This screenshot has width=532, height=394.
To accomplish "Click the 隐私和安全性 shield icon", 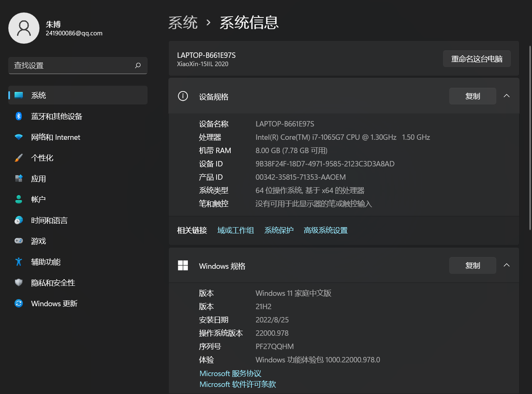I will [x=19, y=282].
